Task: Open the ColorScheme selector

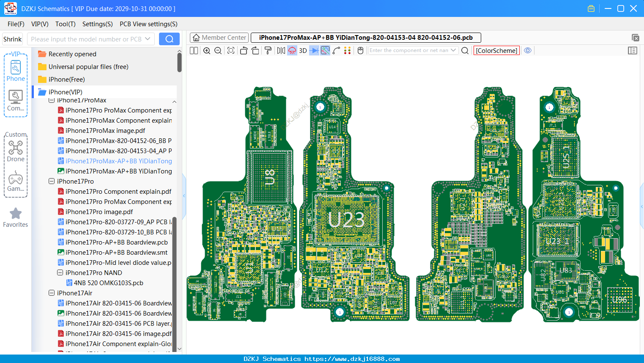Action: 496,50
